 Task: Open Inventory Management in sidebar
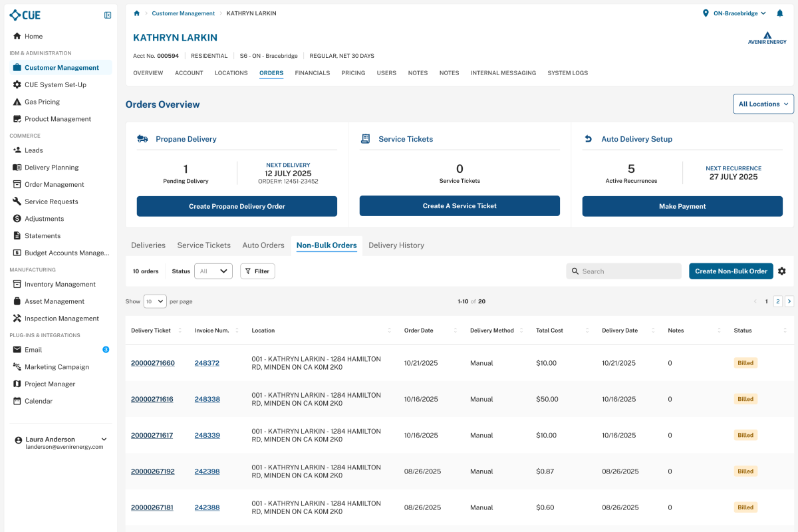pyautogui.click(x=60, y=285)
